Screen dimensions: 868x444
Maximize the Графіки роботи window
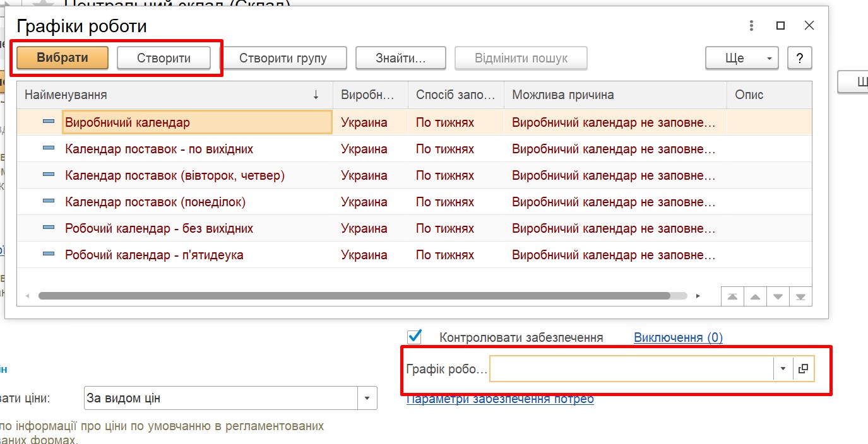click(x=780, y=26)
